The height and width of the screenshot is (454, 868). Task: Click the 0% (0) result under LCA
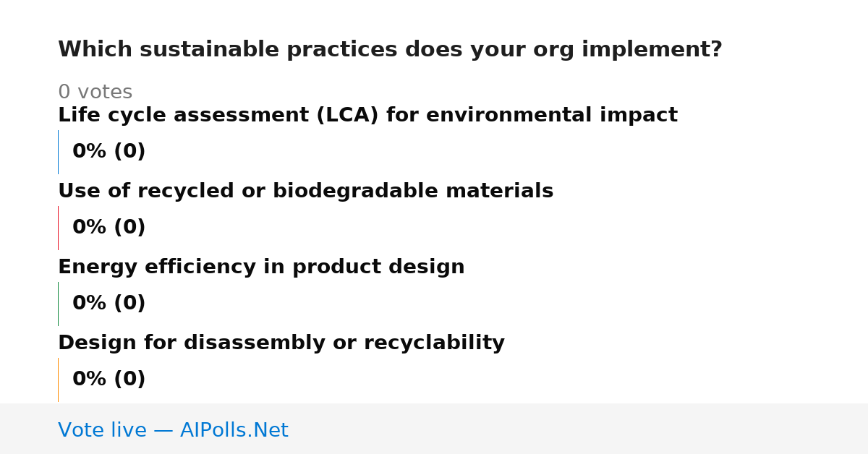click(x=109, y=152)
